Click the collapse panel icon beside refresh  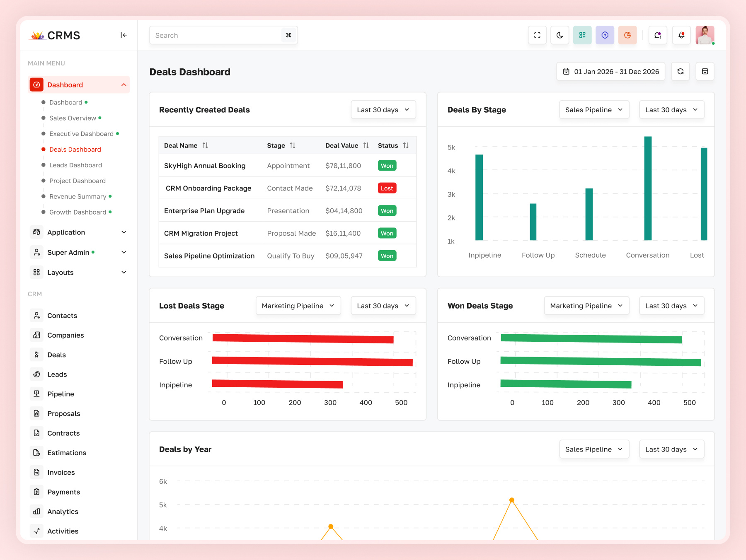tap(705, 72)
